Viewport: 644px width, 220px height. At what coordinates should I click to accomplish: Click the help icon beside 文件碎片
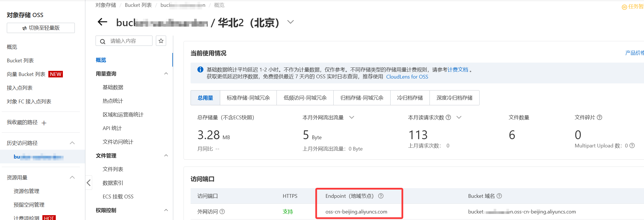tap(600, 117)
